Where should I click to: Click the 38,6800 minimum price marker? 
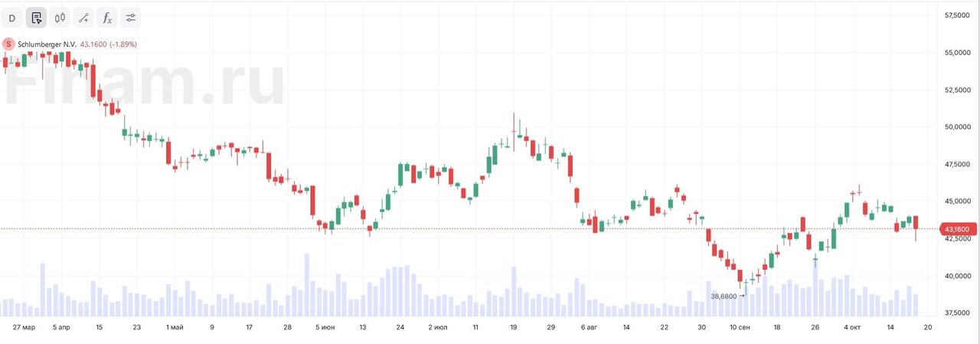724,296
